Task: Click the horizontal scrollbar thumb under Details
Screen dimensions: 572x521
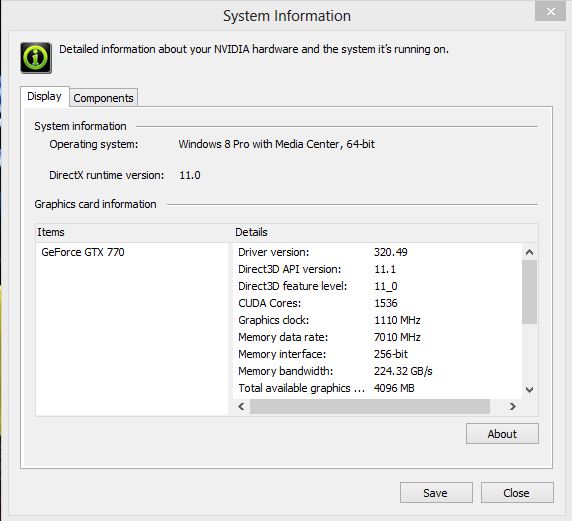Action: pos(370,406)
